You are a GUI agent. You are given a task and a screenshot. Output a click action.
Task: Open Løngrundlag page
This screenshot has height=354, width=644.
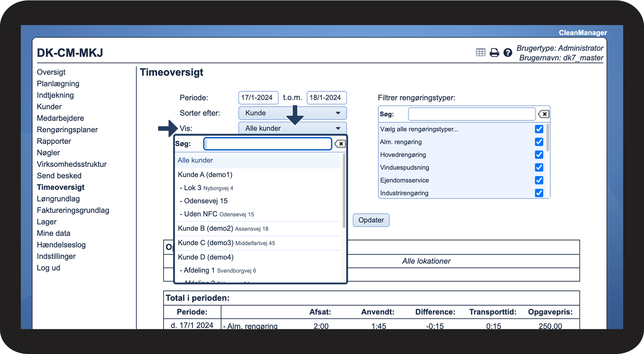pos(58,199)
